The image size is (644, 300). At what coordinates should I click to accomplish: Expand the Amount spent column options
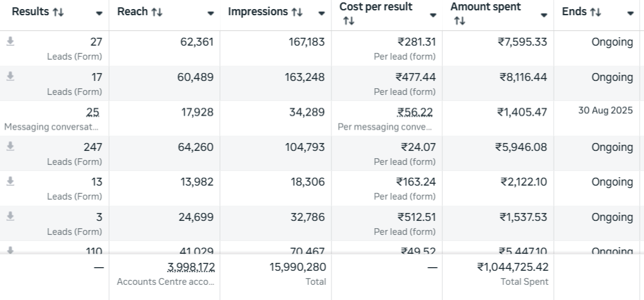[543, 15]
